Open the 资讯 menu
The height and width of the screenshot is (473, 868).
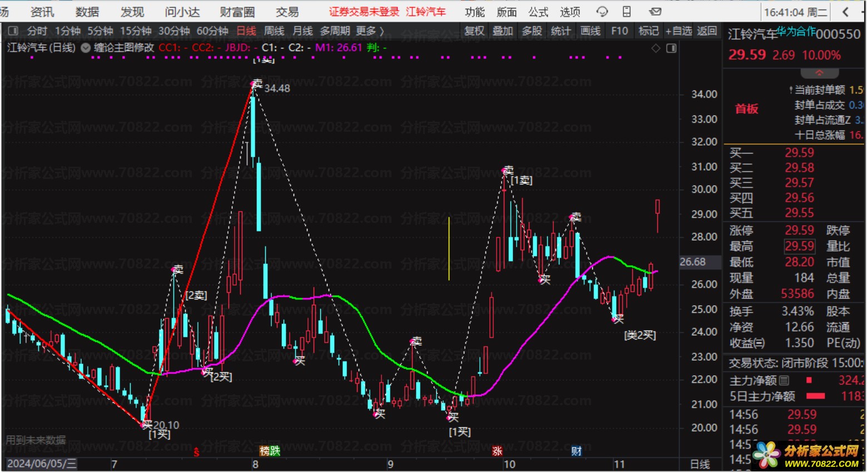(42, 12)
